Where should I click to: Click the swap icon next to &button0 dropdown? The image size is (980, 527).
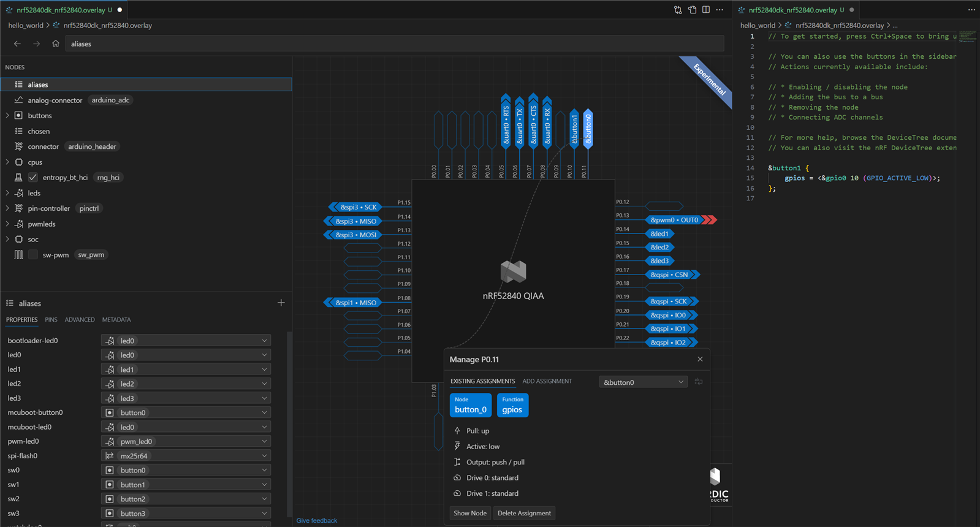(699, 382)
